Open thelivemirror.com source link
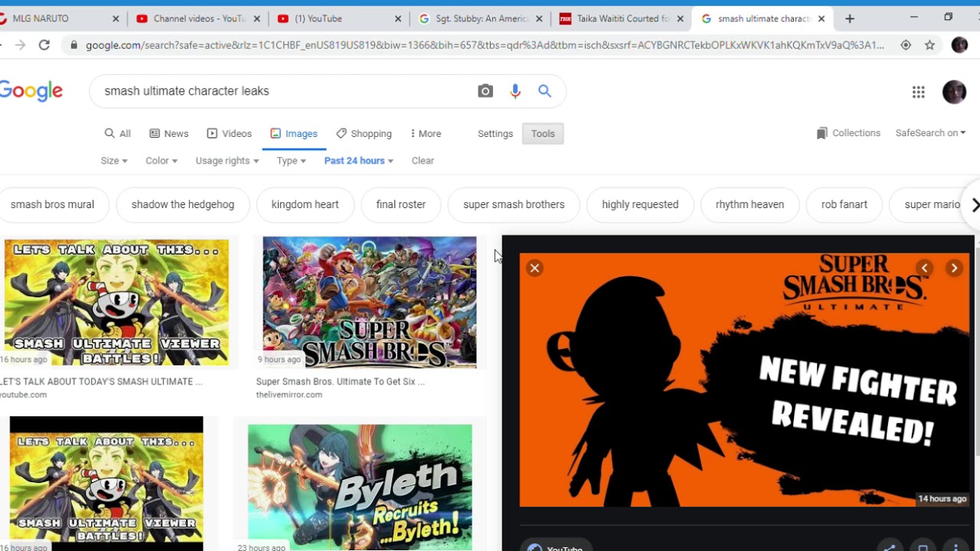This screenshot has width=980, height=551. (x=289, y=395)
